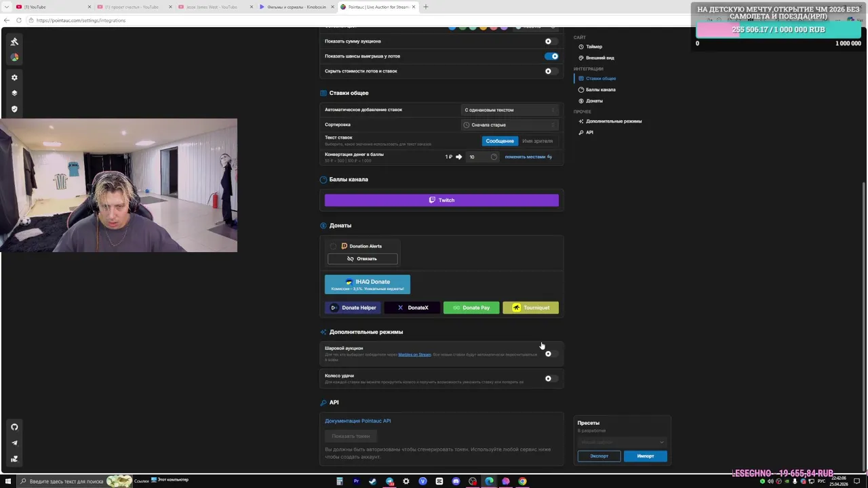
Task: Open a new browser tab with plus
Action: (426, 7)
